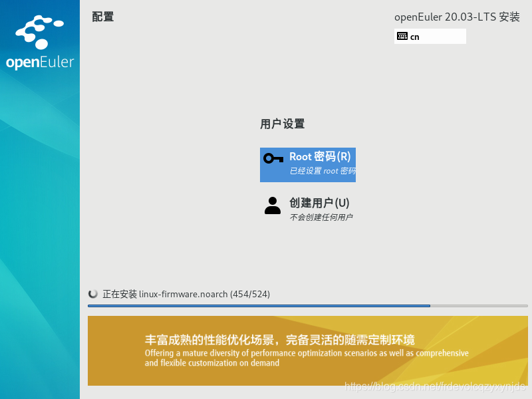Click the openEuler logo in the sidebar
The image size is (532, 399).
point(40,39)
